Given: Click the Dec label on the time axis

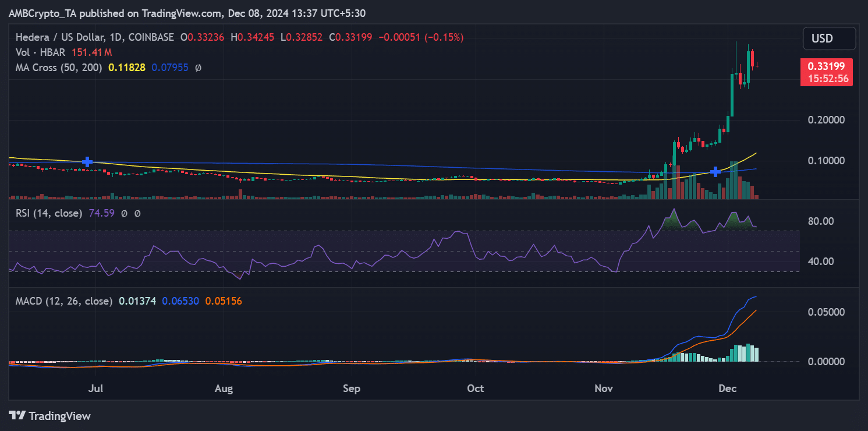Looking at the screenshot, I should tap(728, 388).
